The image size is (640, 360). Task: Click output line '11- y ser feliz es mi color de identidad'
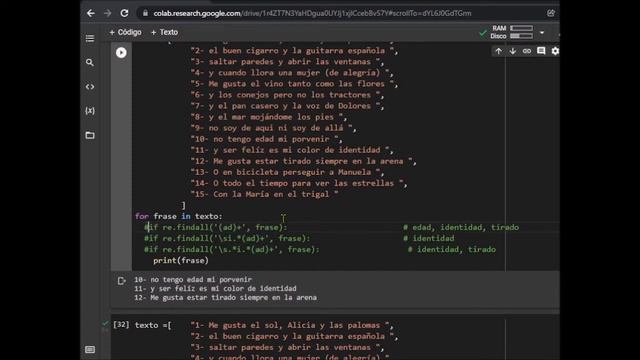[215, 289]
